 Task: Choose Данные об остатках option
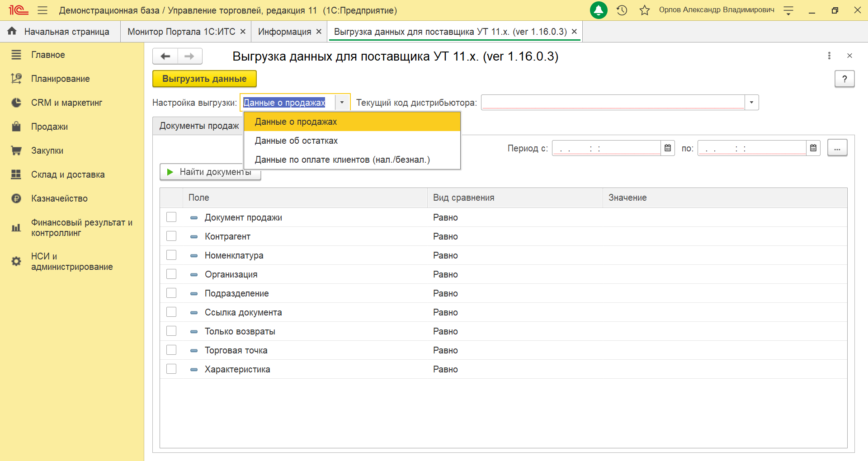coord(352,141)
